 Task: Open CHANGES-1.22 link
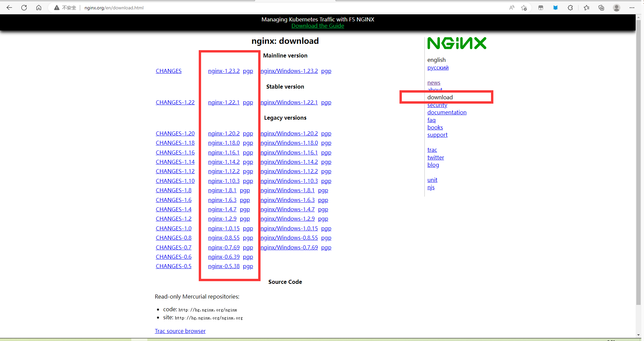point(175,102)
